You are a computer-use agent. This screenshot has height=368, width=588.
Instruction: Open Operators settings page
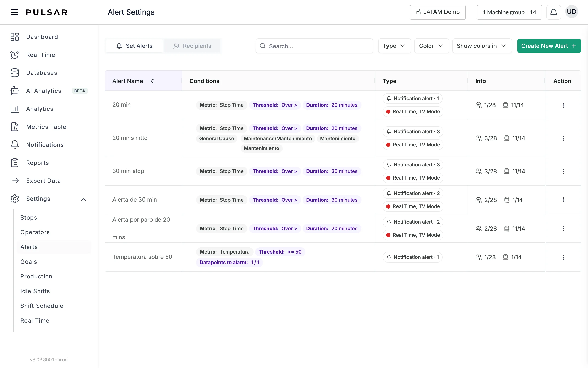coord(35,232)
